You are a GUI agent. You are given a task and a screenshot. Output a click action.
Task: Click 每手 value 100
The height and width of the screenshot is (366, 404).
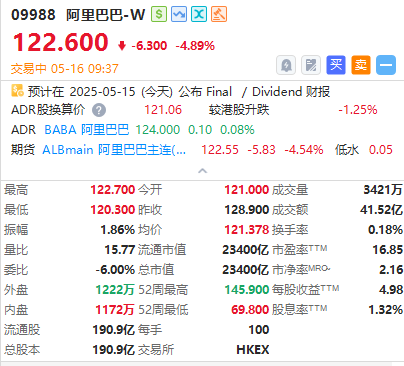(x=259, y=330)
